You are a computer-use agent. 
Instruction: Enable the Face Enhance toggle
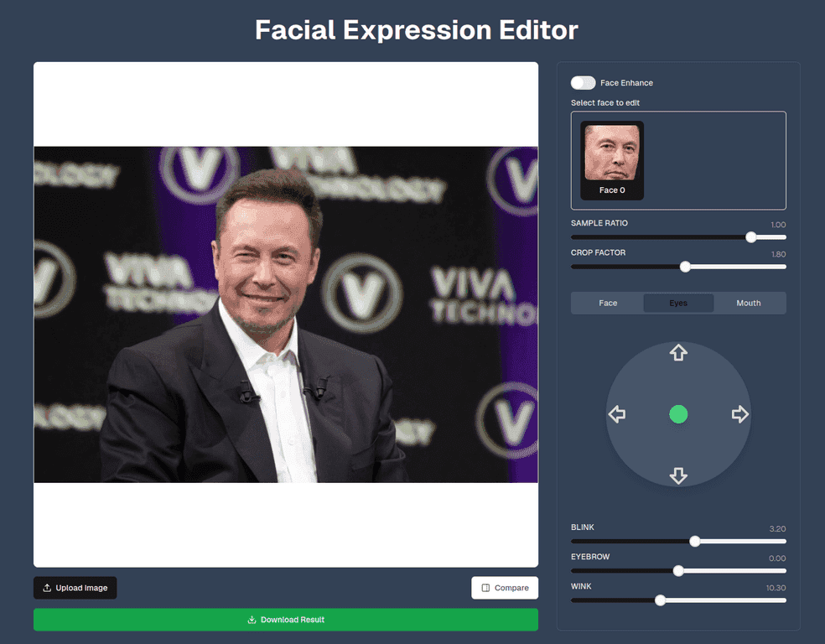pos(583,82)
